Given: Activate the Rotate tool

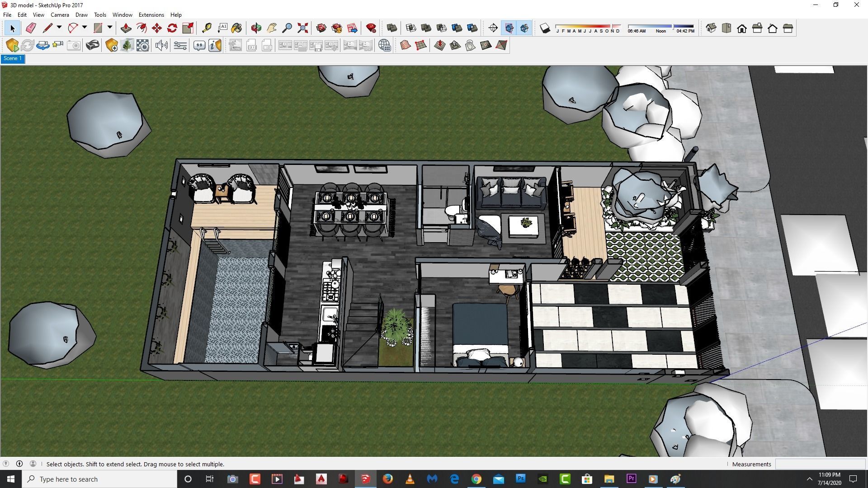Looking at the screenshot, I should coord(172,28).
